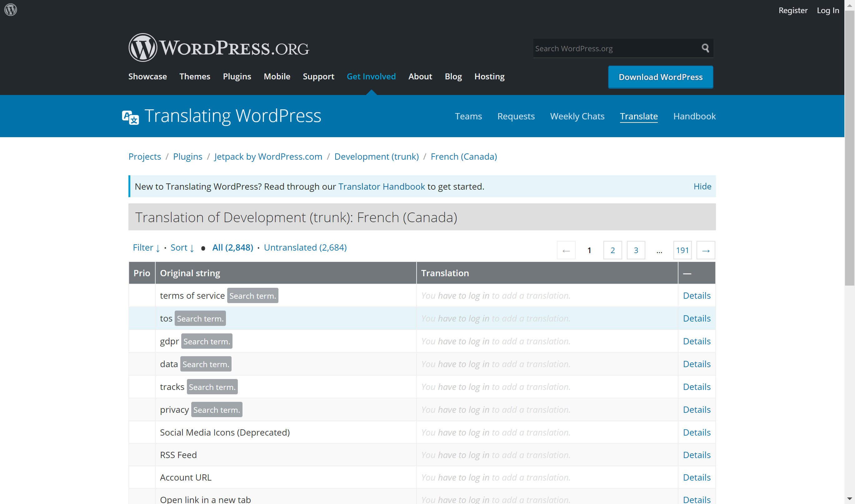Click the 'tos' original string text
The image size is (855, 504).
point(166,319)
